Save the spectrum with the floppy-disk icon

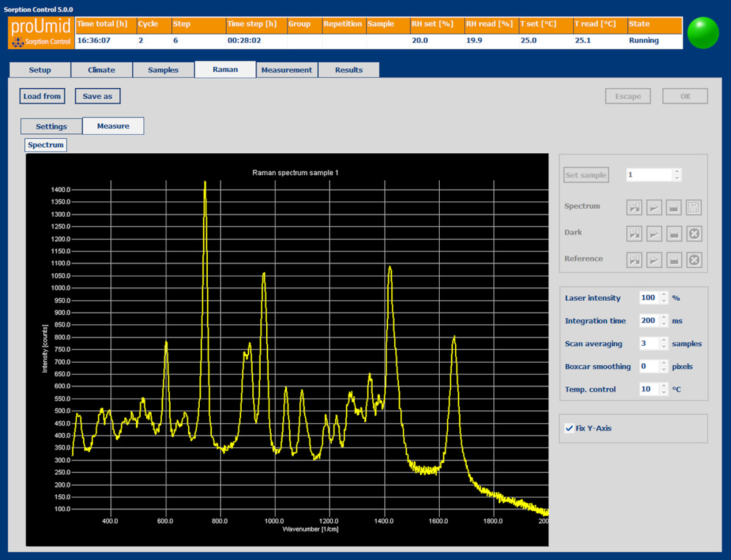[x=694, y=208]
